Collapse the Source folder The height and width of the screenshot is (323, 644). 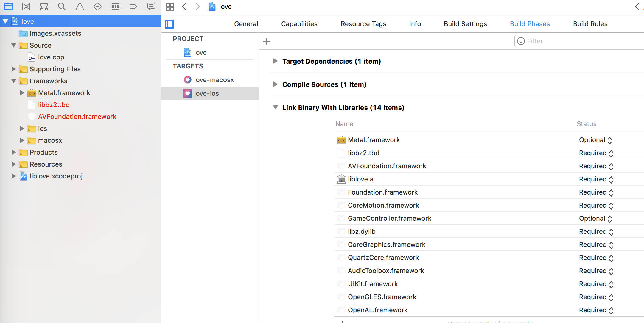[14, 45]
